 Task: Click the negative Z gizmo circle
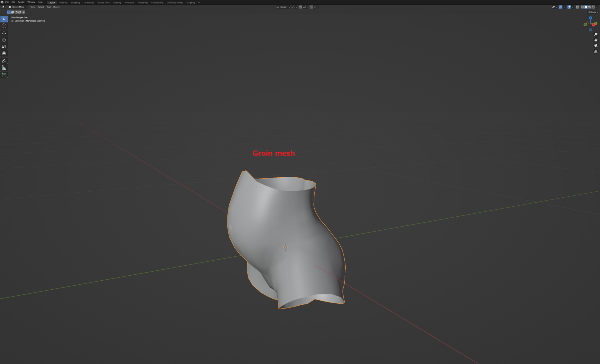(x=591, y=30)
